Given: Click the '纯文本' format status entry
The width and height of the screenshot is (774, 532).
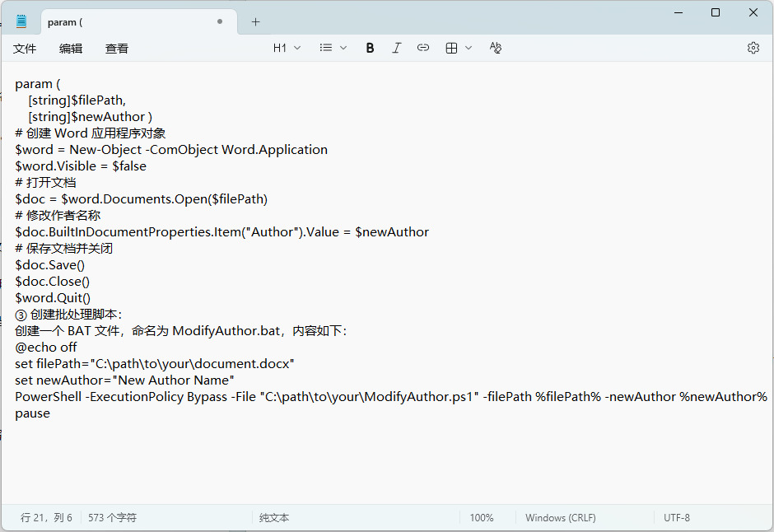Looking at the screenshot, I should [274, 518].
